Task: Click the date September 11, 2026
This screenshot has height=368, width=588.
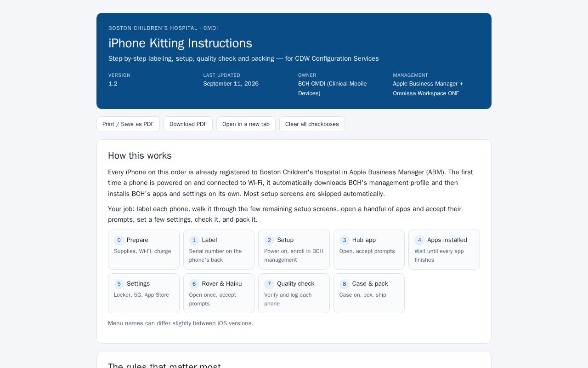Action: point(231,84)
